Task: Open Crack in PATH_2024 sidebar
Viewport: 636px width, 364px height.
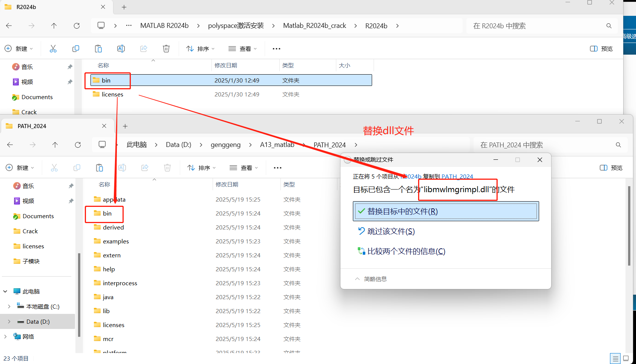Action: click(x=30, y=231)
